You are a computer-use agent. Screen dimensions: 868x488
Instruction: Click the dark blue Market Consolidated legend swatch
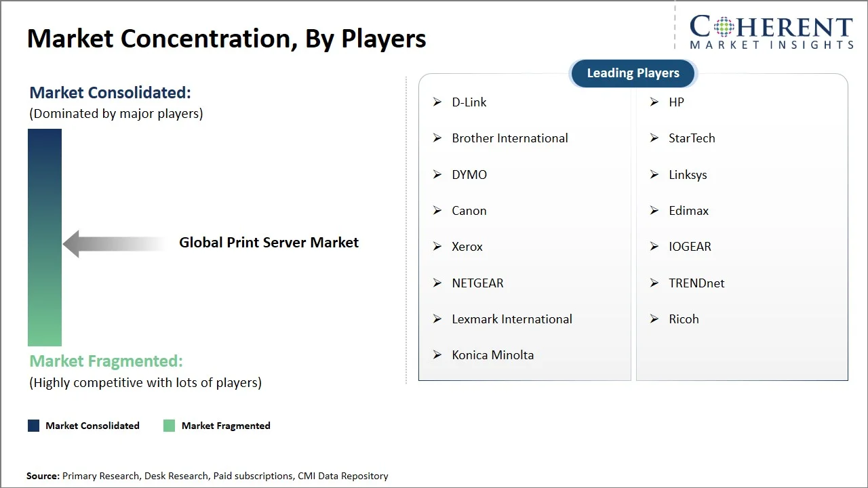[x=33, y=426]
